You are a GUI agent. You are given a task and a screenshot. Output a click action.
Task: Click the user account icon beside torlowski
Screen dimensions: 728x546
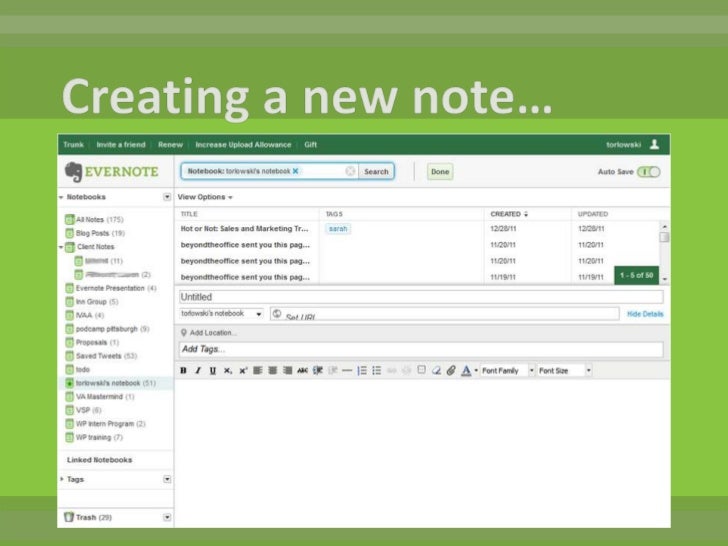[x=655, y=144]
